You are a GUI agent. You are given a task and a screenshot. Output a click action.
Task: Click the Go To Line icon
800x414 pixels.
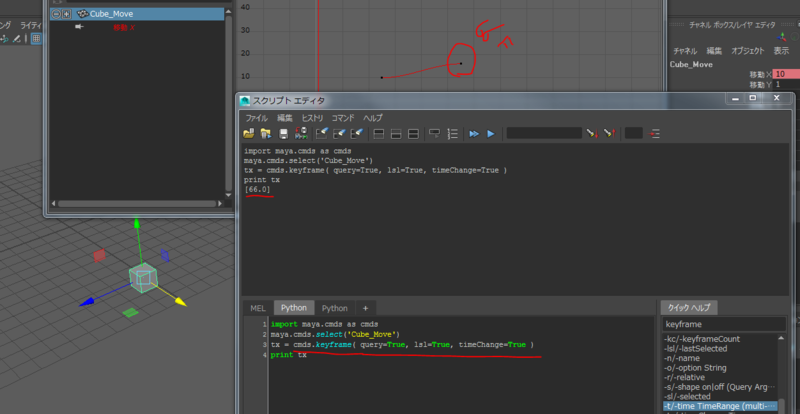654,134
